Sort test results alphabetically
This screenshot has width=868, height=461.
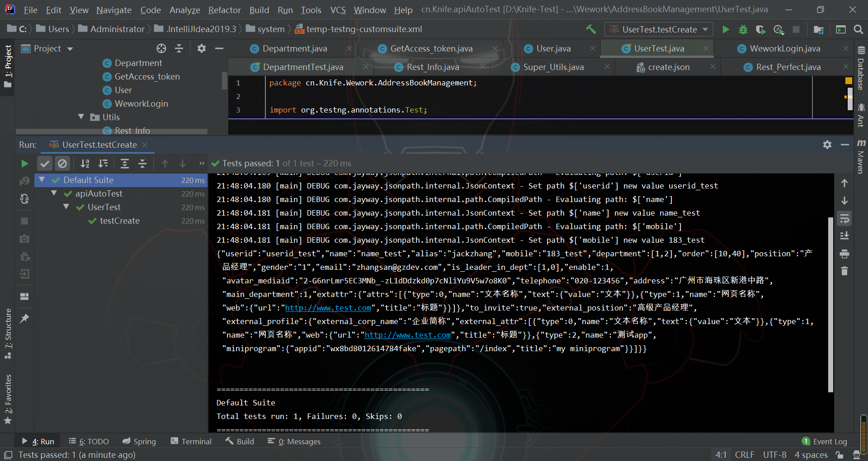pyautogui.click(x=85, y=164)
